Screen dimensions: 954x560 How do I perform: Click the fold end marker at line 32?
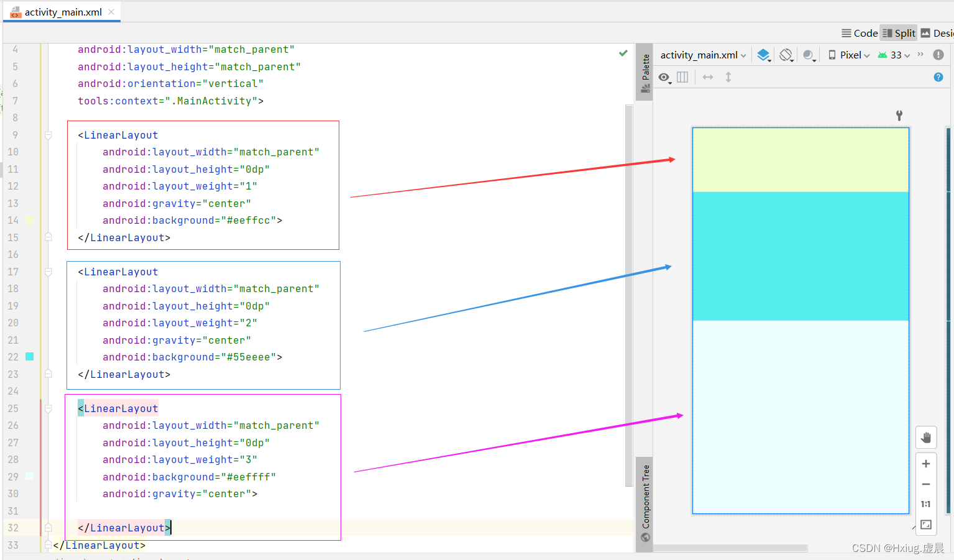click(x=48, y=528)
